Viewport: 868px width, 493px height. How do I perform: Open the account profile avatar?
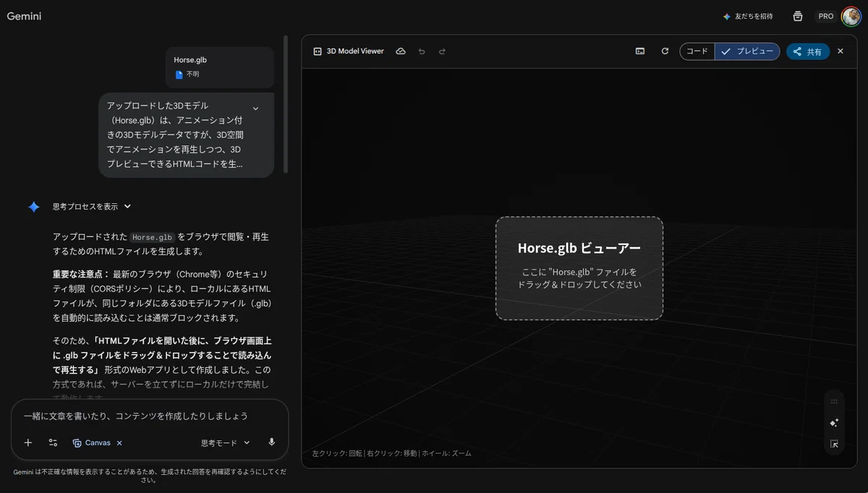tap(851, 16)
